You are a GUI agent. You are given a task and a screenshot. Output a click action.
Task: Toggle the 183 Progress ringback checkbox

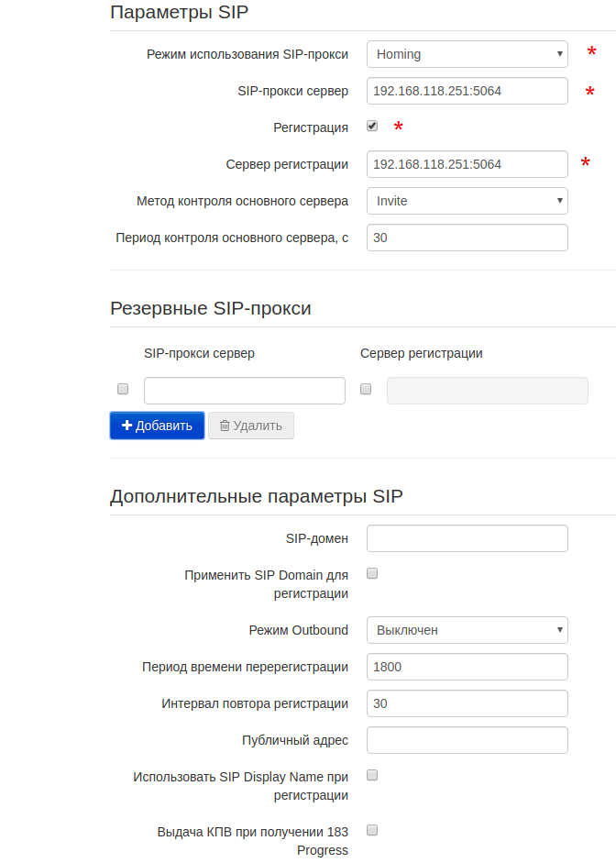pos(372,830)
